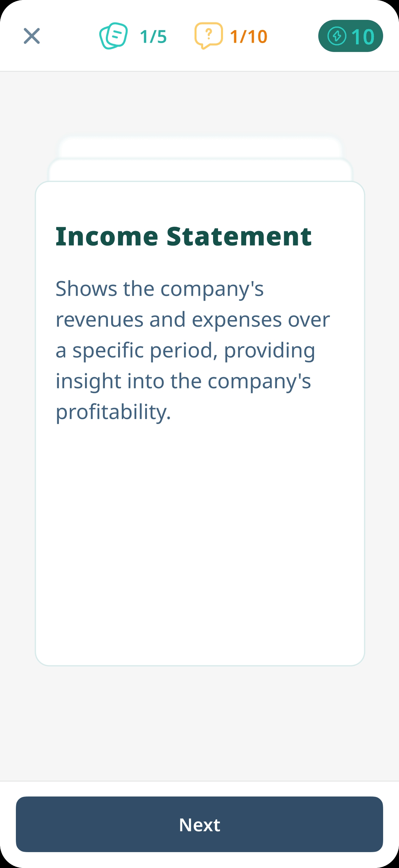Screen dimensions: 399x868
Task: Click the 1/5 flashcard progress counter
Action: click(153, 36)
